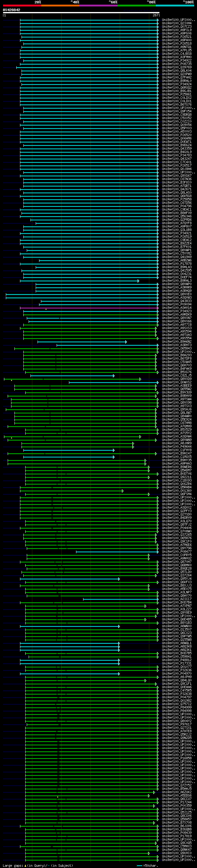197x868 pixels.
Task: Select hit UniRef100_Q870H7
Action: (177, 562)
